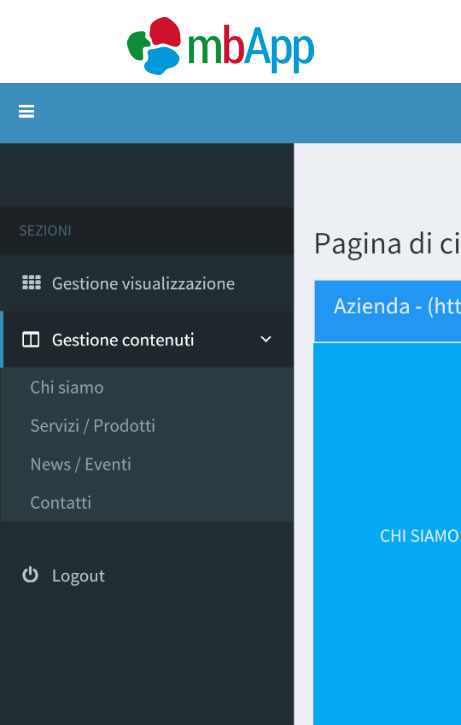Toggle the sidebar with the hamburger icon

(x=26, y=112)
